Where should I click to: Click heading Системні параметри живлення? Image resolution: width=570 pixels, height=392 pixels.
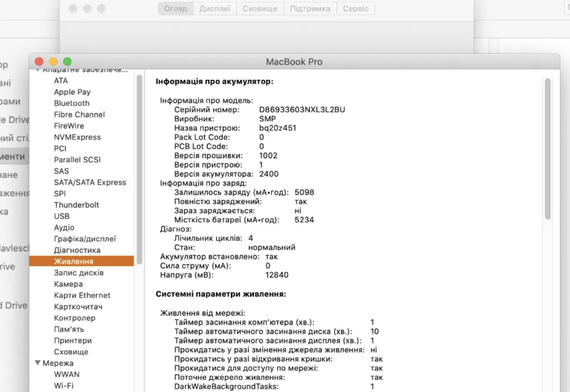[x=221, y=294]
